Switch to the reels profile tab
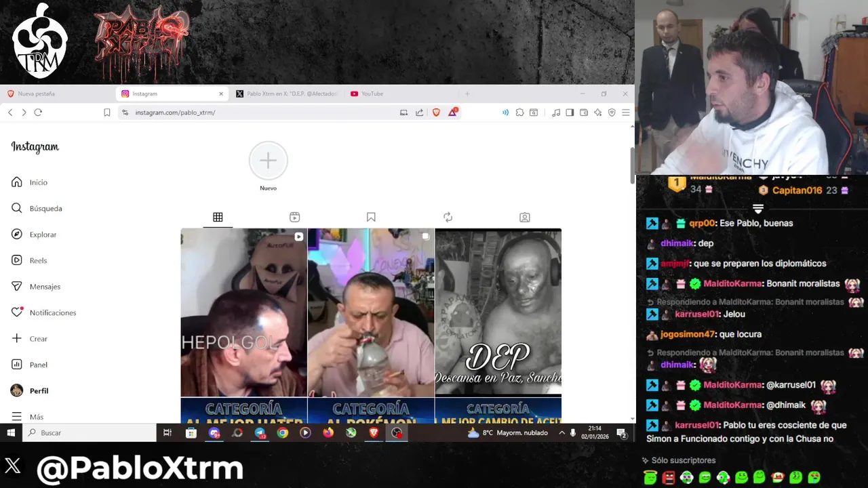 pos(294,217)
